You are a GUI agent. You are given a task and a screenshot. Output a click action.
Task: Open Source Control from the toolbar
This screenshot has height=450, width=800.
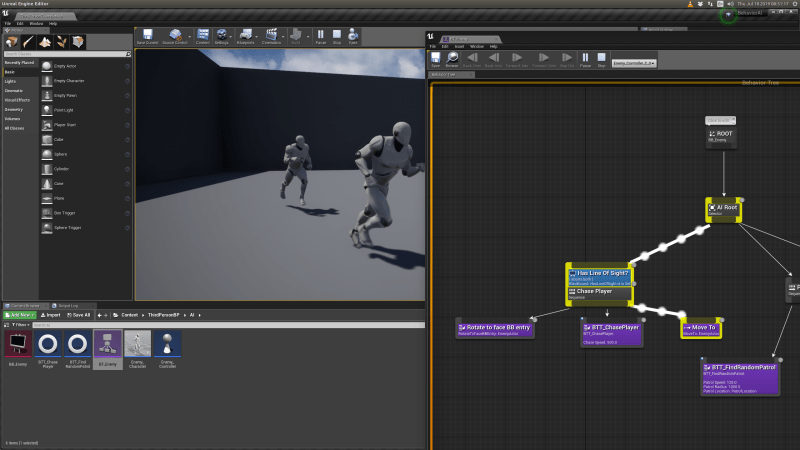point(176,37)
